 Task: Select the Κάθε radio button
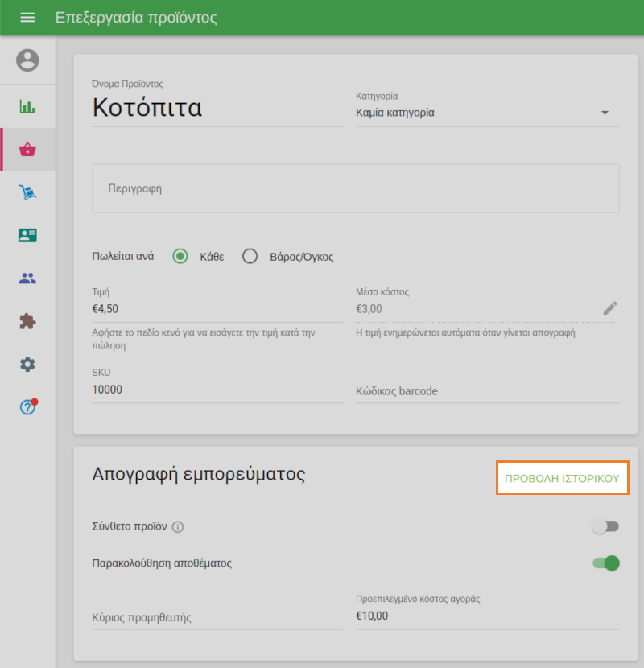click(180, 257)
